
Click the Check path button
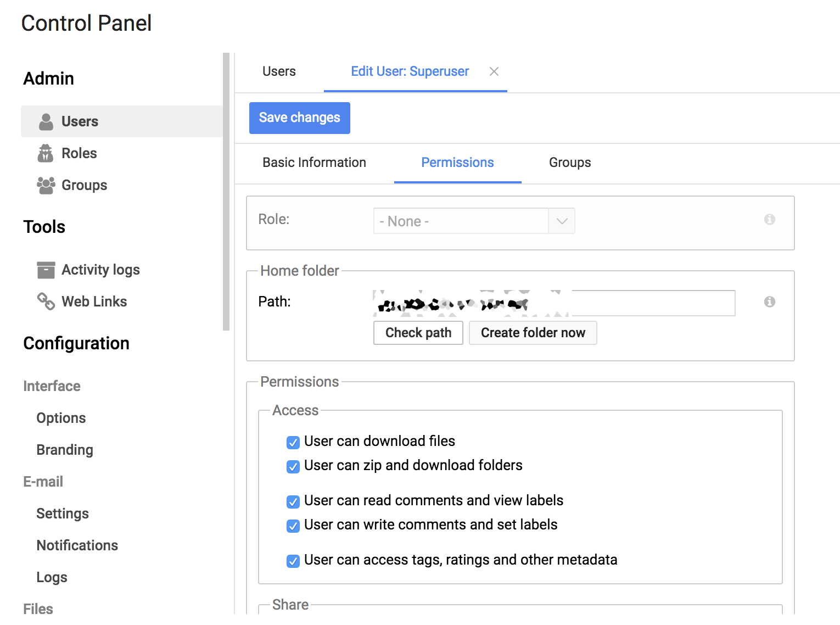click(x=418, y=333)
